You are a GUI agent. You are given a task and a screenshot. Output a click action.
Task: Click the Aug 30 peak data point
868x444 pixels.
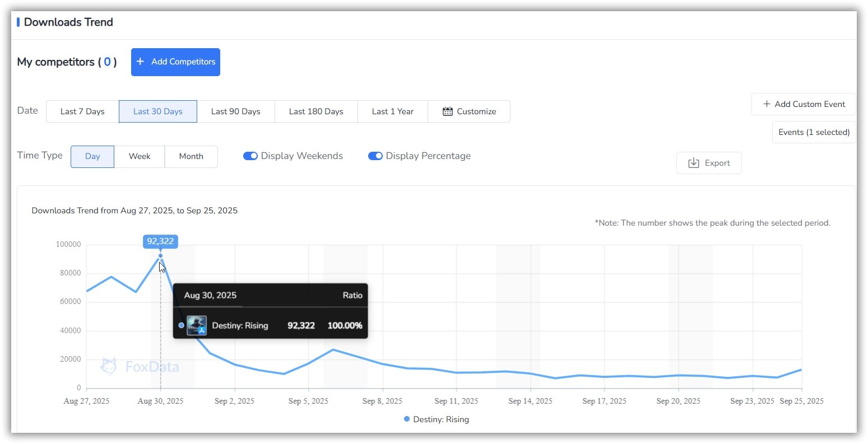(x=160, y=256)
